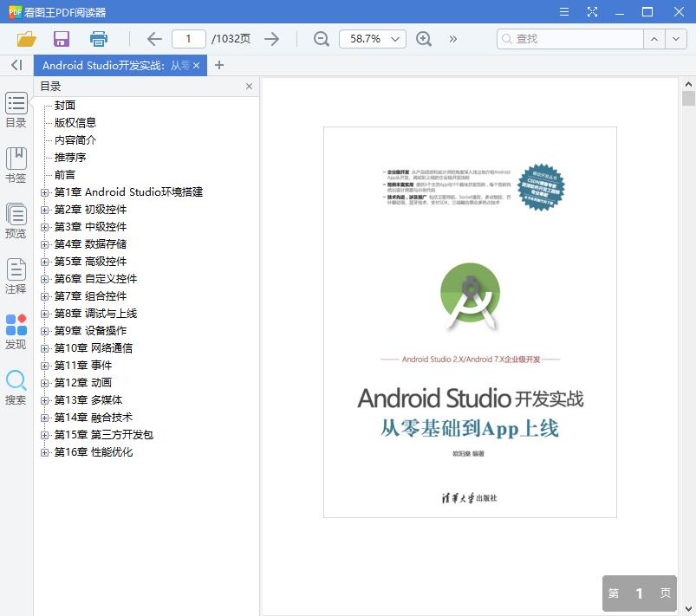Enter fullscreen mode from the title bar

point(592,11)
